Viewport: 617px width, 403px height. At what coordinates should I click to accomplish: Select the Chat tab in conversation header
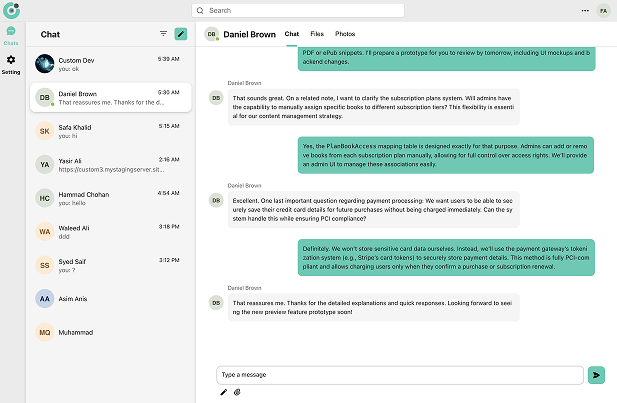292,34
